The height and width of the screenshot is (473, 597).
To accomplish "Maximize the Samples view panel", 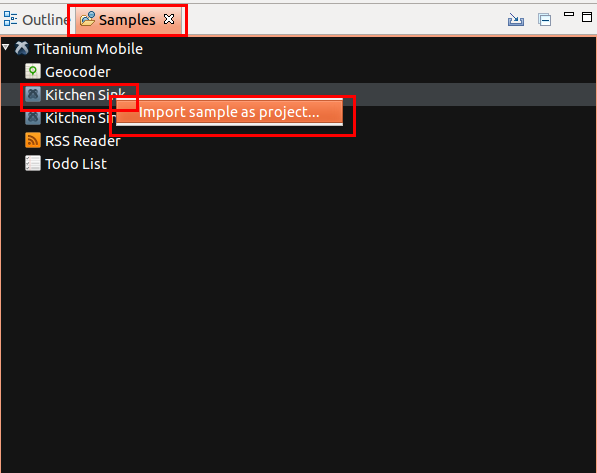I will click(x=587, y=17).
